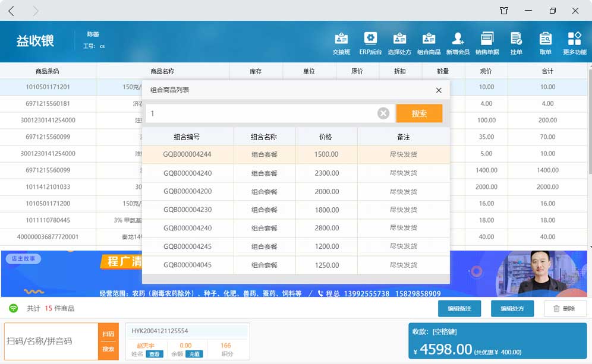Screen dimensions: 592x364
Task: Open the 交接班 shift handover icon
Action: pos(341,43)
